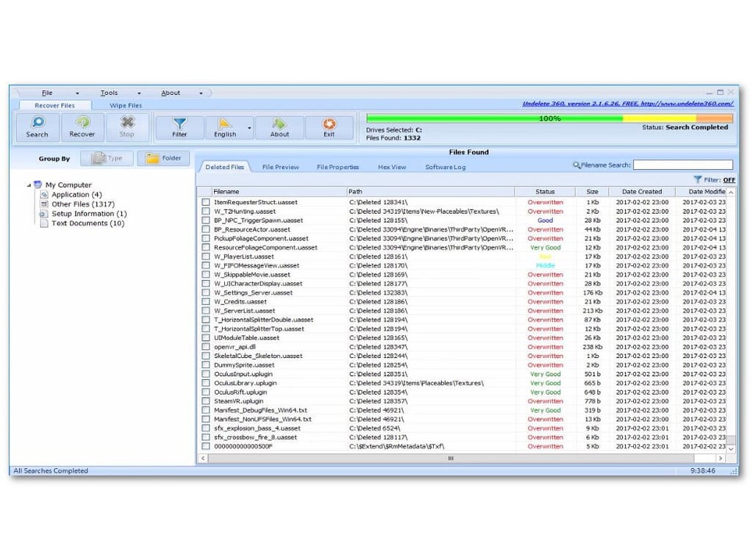Open the Hex View tab
753x560 pixels.
392,167
